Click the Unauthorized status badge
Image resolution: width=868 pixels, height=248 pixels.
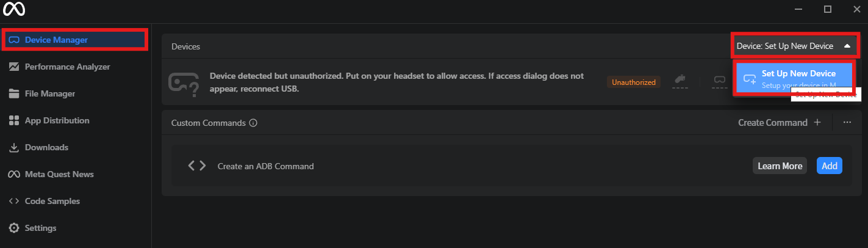(x=634, y=82)
